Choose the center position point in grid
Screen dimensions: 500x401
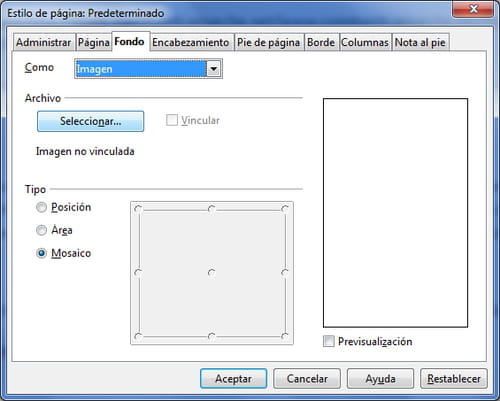[212, 273]
